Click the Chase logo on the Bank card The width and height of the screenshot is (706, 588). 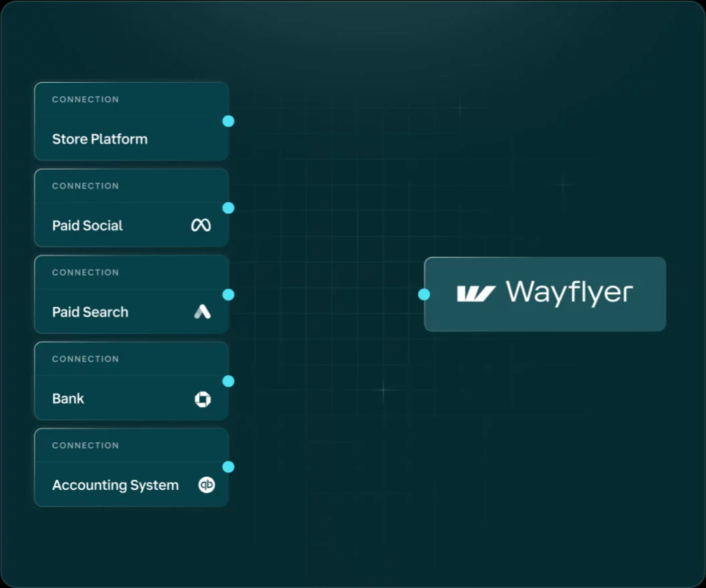click(203, 399)
